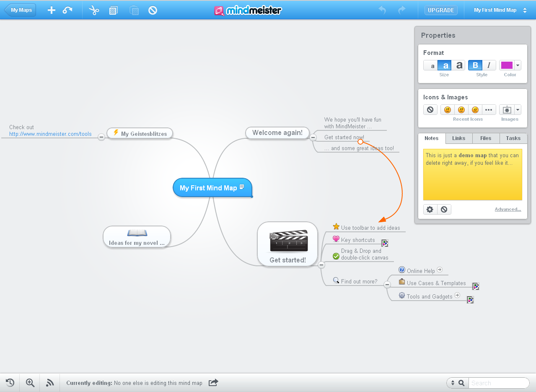Click the share arrow icon in status bar
The image size is (536, 392).
[213, 382]
